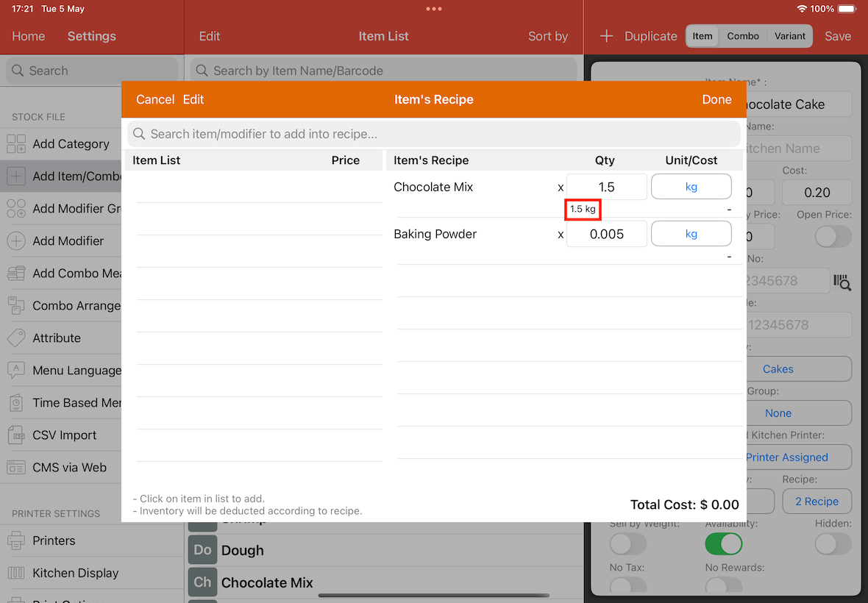
Task: Toggle the Open Price switch
Action: (x=833, y=237)
